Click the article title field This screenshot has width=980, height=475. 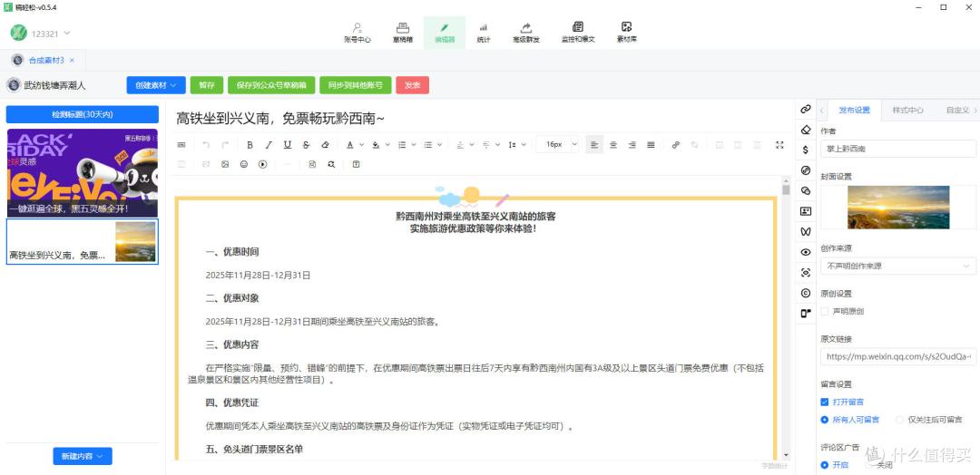tap(479, 119)
